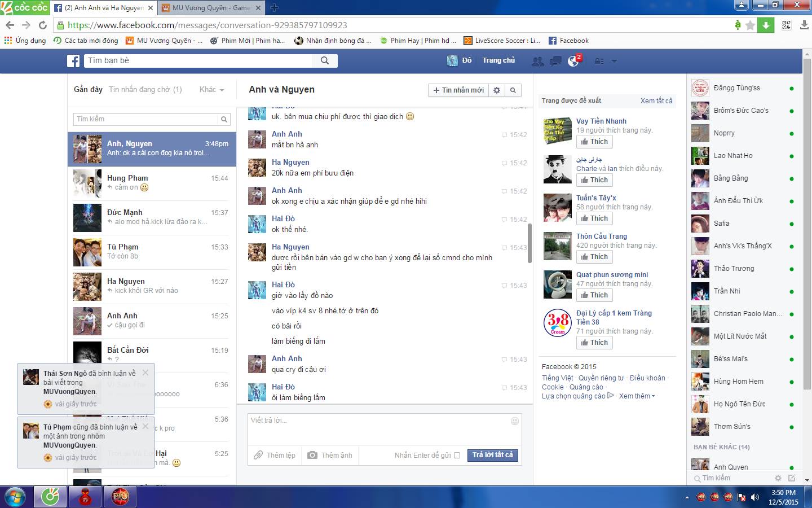Expand the Xem thêm footer dropdown
Image resolution: width=812 pixels, height=508 pixels.
[637, 396]
